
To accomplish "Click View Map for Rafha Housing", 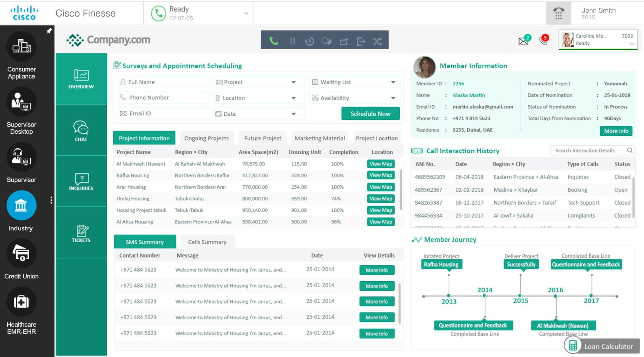I will [x=380, y=175].
